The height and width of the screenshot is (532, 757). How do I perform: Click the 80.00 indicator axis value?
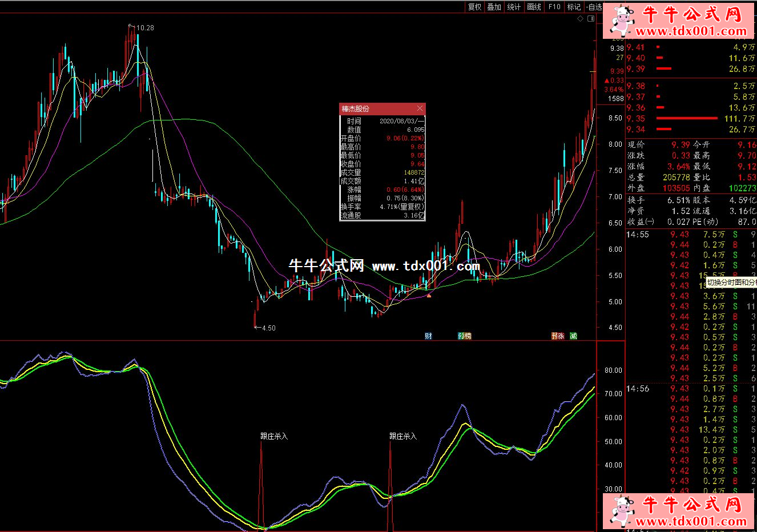(x=613, y=370)
